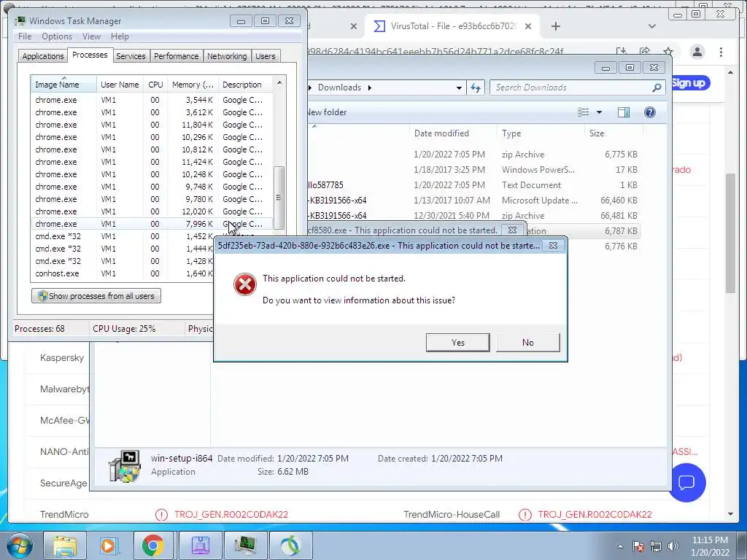Show hidden tray icons arrow
The height and width of the screenshot is (560, 747).
620,546
